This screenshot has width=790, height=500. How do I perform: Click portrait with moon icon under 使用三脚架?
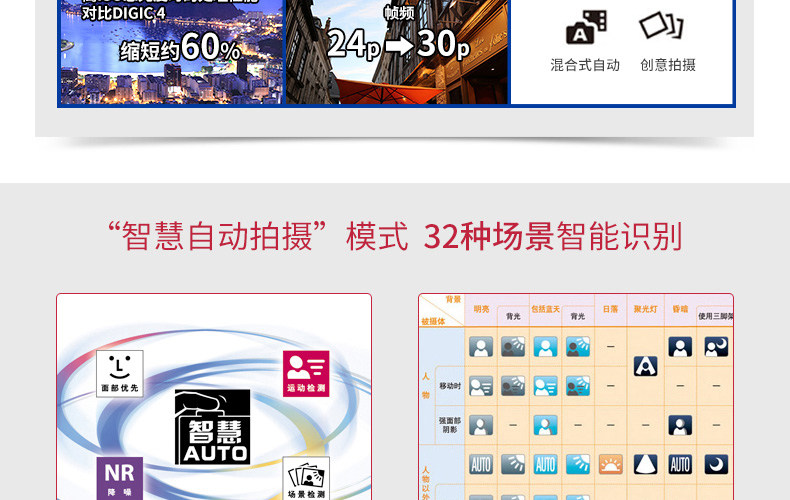(716, 347)
